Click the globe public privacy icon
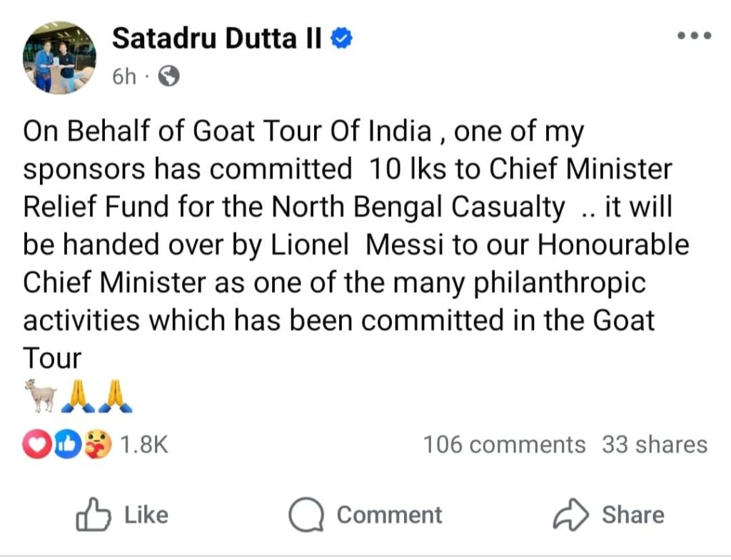 pyautogui.click(x=168, y=76)
